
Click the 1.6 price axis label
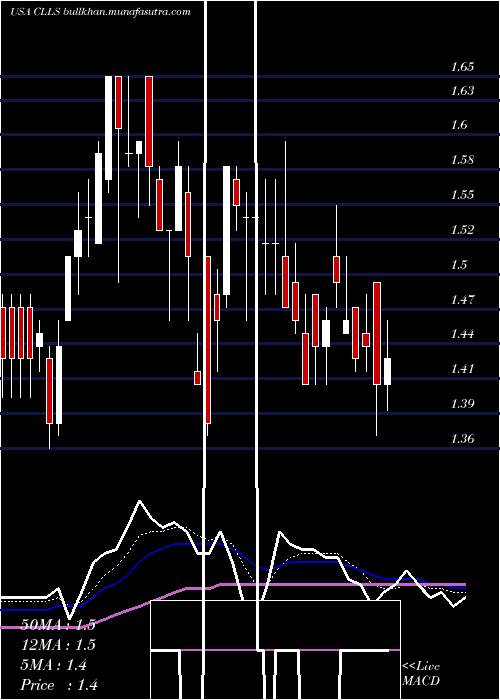pyautogui.click(x=459, y=125)
